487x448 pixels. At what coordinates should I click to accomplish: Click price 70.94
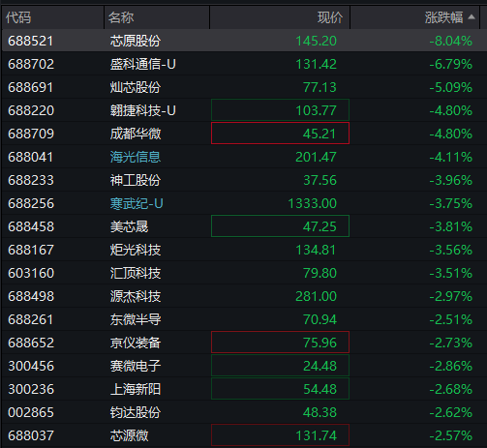[x=320, y=319]
